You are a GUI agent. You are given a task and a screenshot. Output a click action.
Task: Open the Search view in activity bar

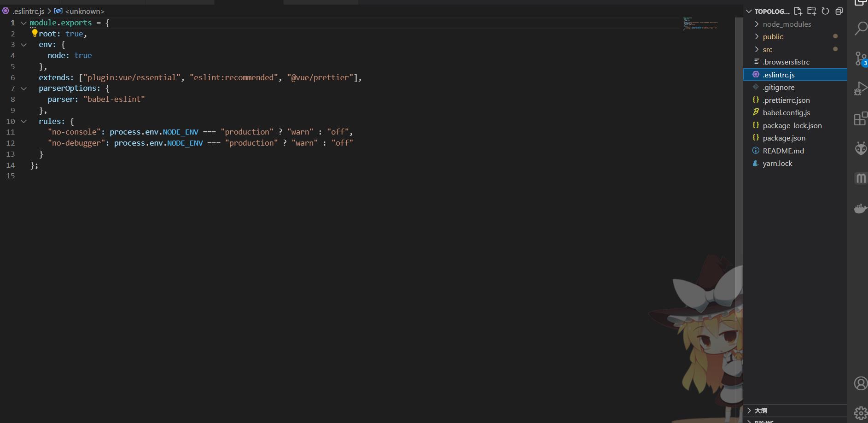click(x=861, y=29)
